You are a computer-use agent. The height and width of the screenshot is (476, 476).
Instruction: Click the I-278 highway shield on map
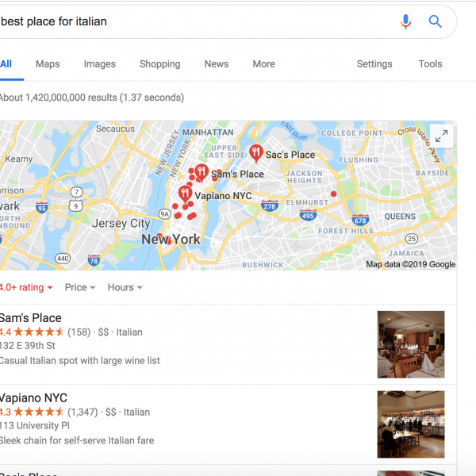click(269, 206)
